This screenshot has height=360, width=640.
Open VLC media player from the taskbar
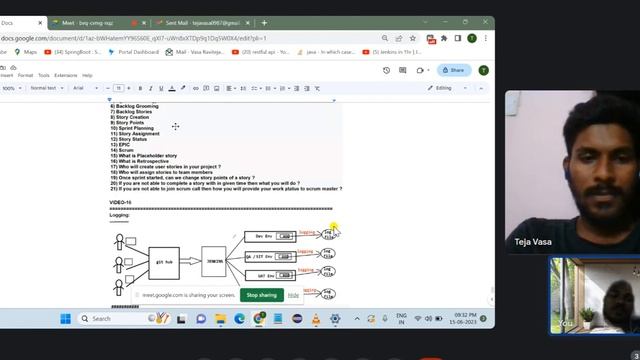(x=316, y=319)
